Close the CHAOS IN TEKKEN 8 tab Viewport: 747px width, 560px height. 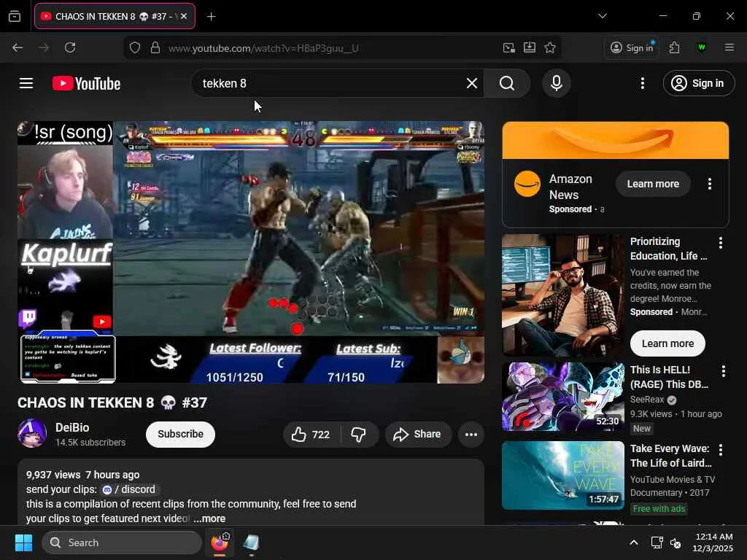coord(184,16)
